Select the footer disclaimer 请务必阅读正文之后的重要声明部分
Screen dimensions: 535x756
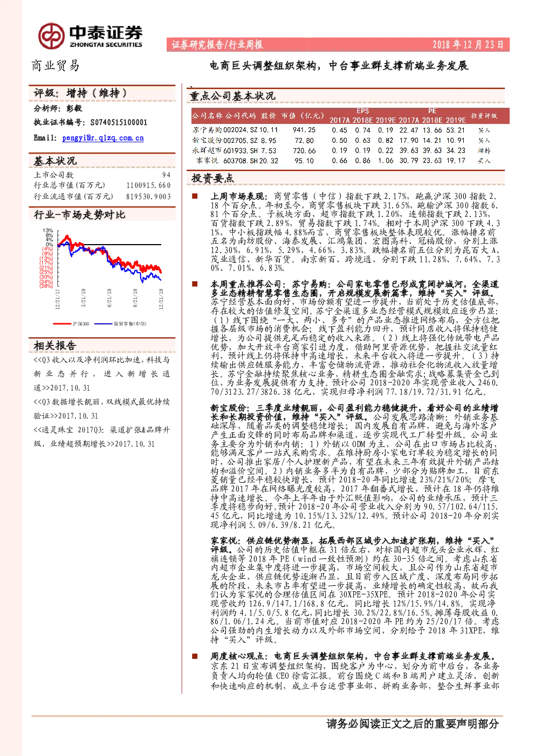[x=413, y=724]
